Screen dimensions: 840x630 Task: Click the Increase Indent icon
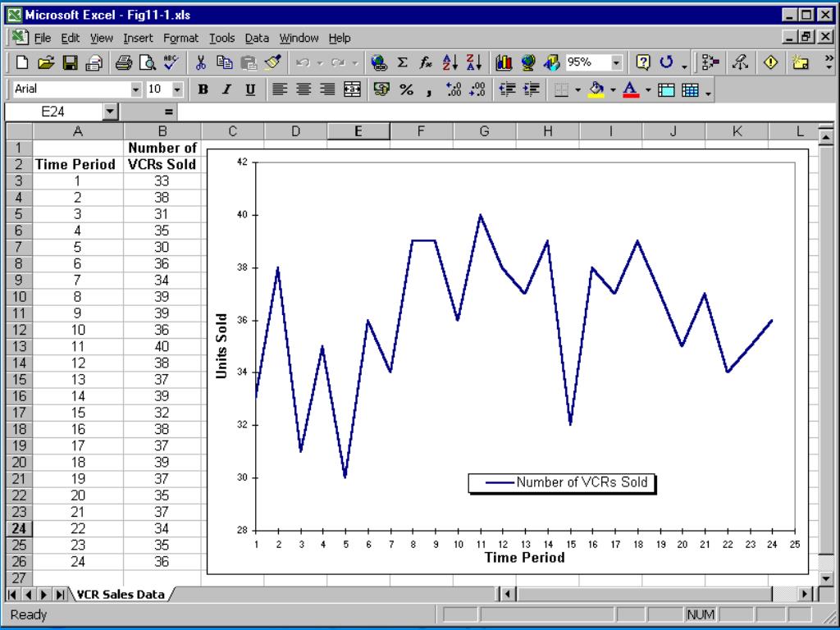click(x=531, y=89)
